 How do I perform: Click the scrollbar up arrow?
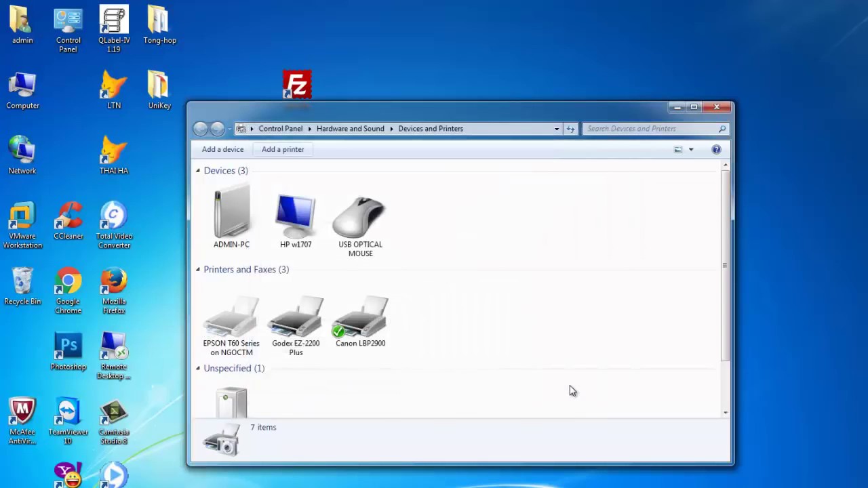coord(725,165)
